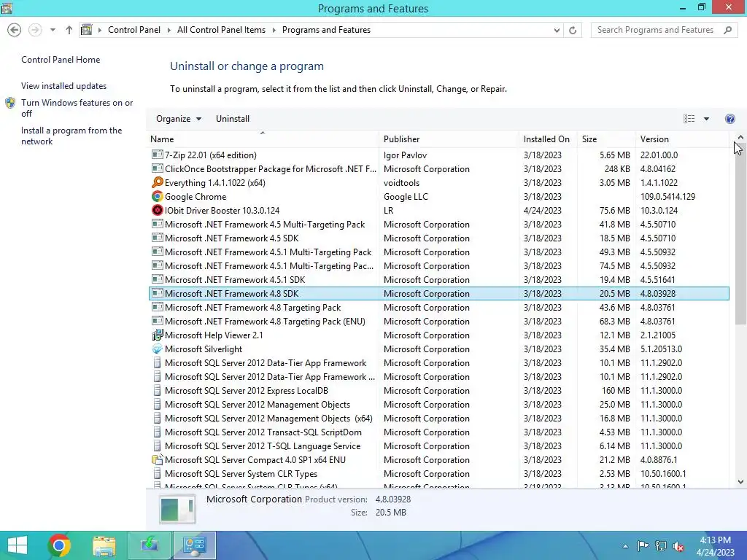The height and width of the screenshot is (560, 747).
Task: Select Microsoft SQL Server 2012 Management Objects (x64)
Action: click(438, 418)
